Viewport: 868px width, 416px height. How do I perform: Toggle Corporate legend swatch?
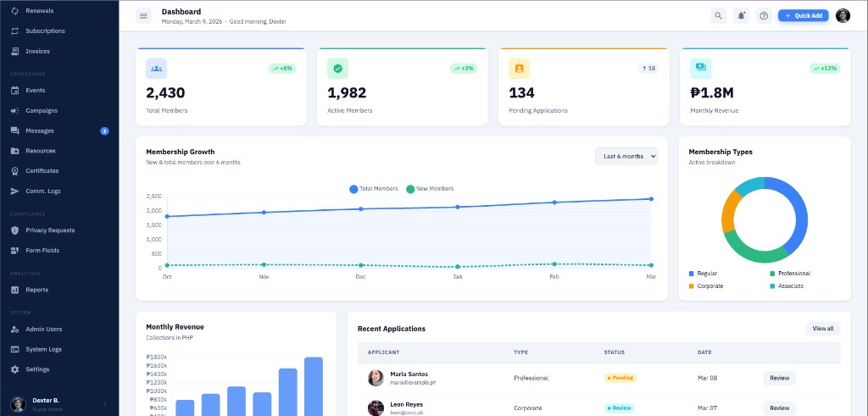pos(692,286)
